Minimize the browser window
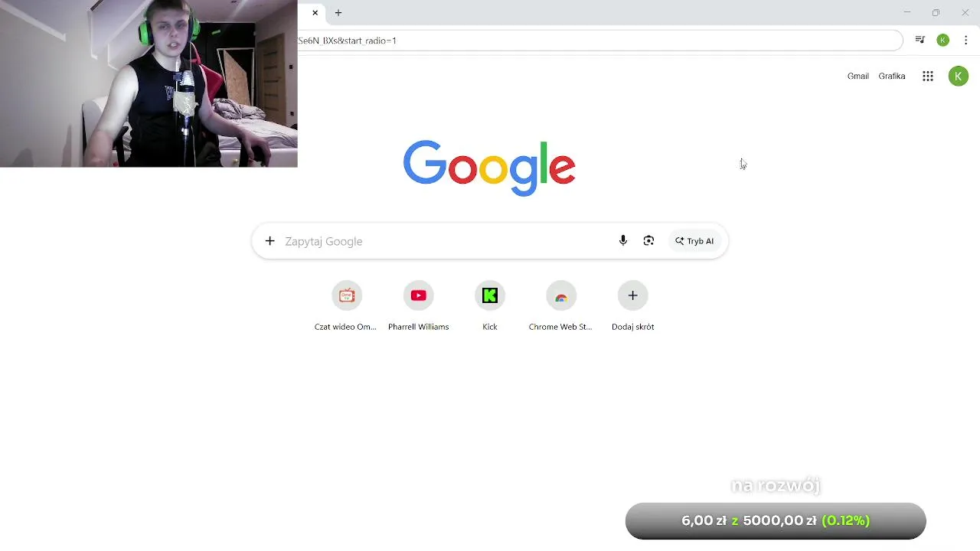 907,13
